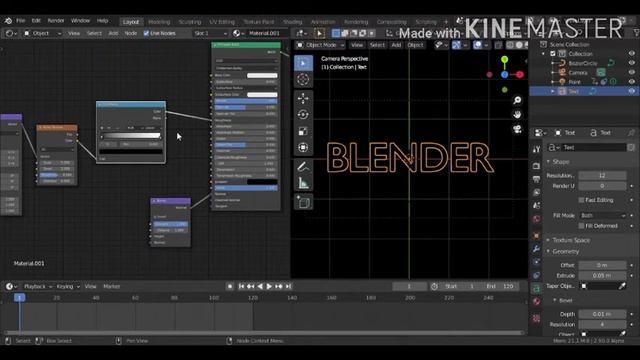640x360 pixels.
Task: Select the Move tool
Action: click(303, 98)
